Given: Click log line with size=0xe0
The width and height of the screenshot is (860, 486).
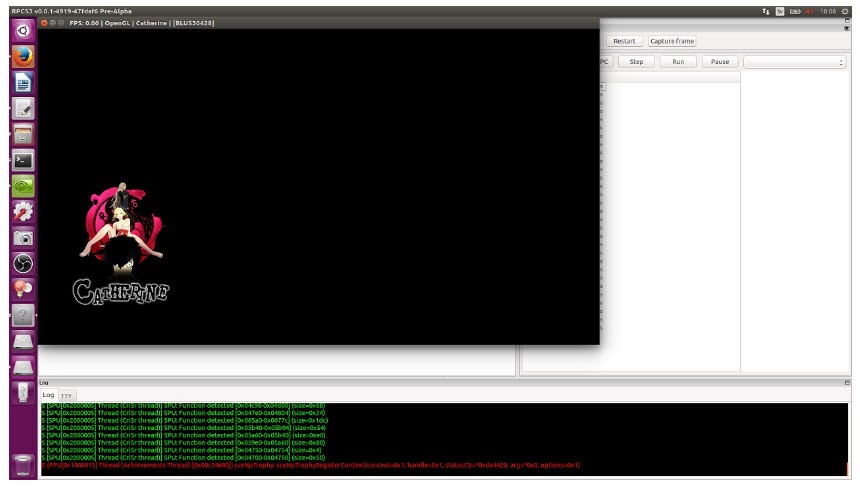Looking at the screenshot, I should 183,436.
